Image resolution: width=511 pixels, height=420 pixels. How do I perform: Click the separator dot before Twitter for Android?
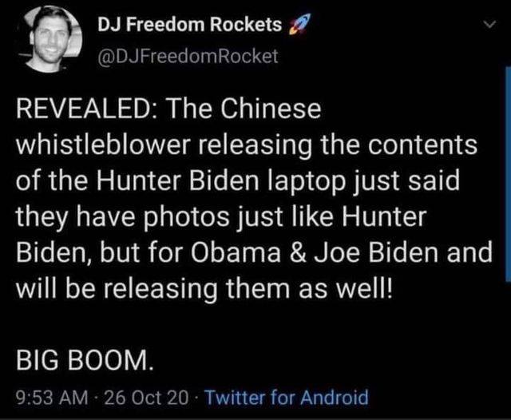196,398
